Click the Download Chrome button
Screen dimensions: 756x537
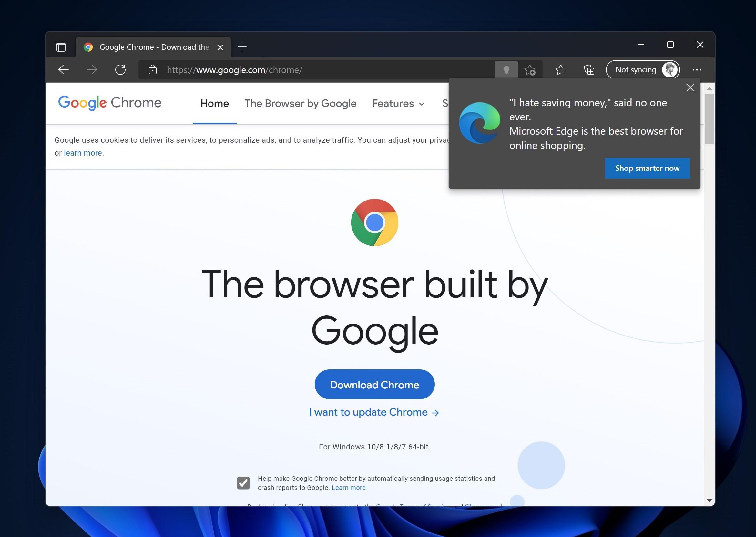(x=374, y=384)
